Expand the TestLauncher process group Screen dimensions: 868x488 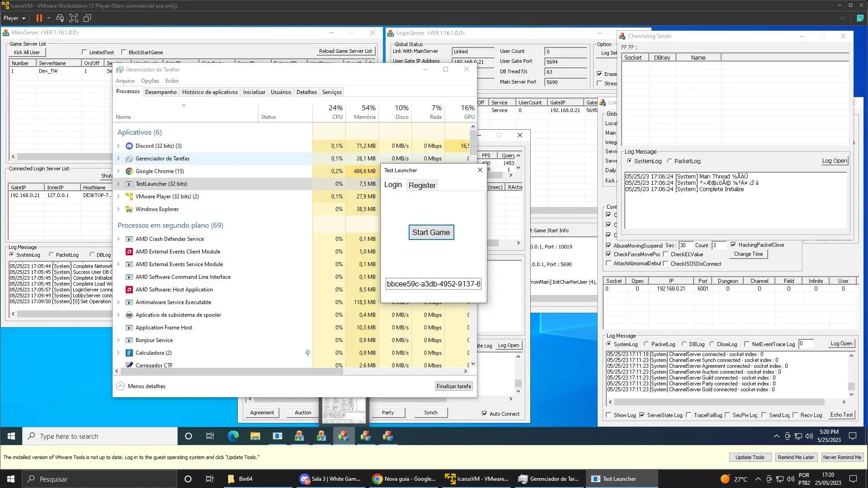tap(118, 184)
